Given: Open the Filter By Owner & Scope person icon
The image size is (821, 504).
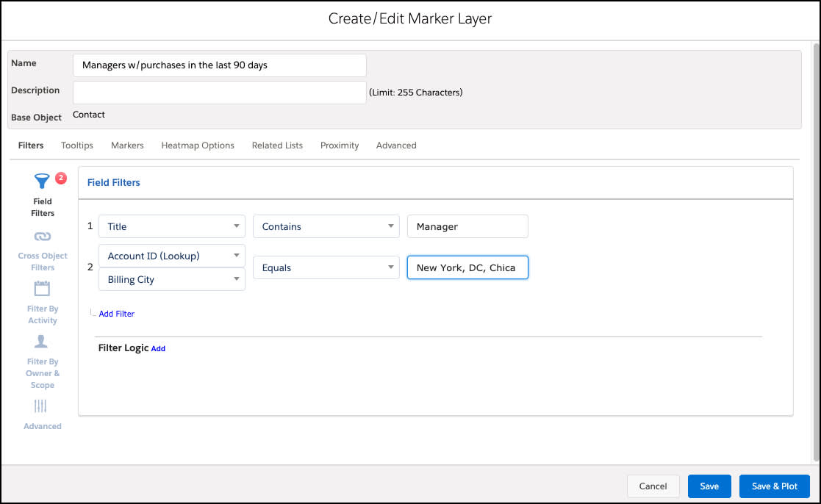Looking at the screenshot, I should pyautogui.click(x=41, y=341).
